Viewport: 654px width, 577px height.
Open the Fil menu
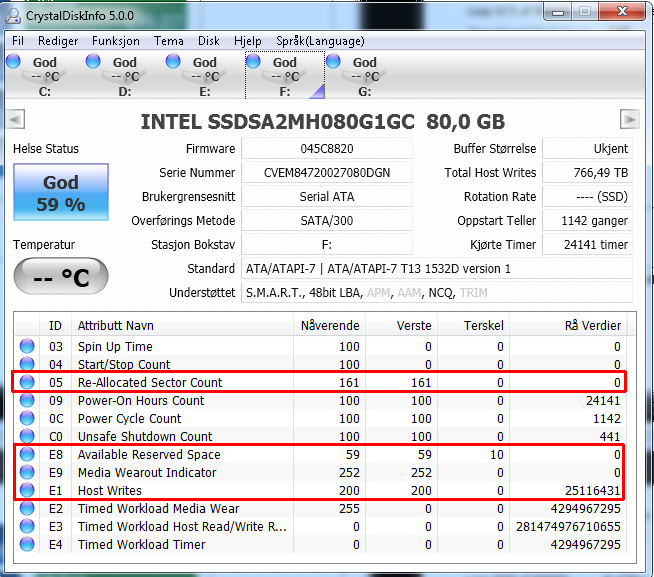(x=18, y=41)
